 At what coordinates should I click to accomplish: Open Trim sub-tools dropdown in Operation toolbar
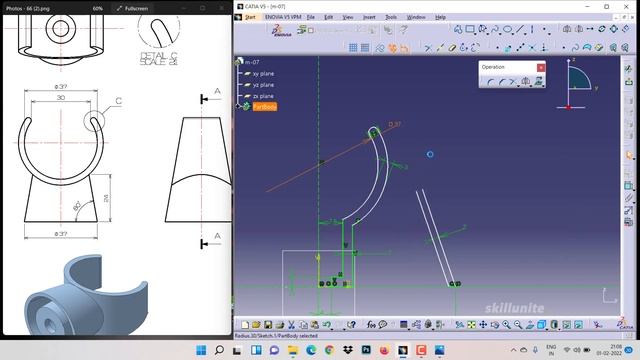518,85
